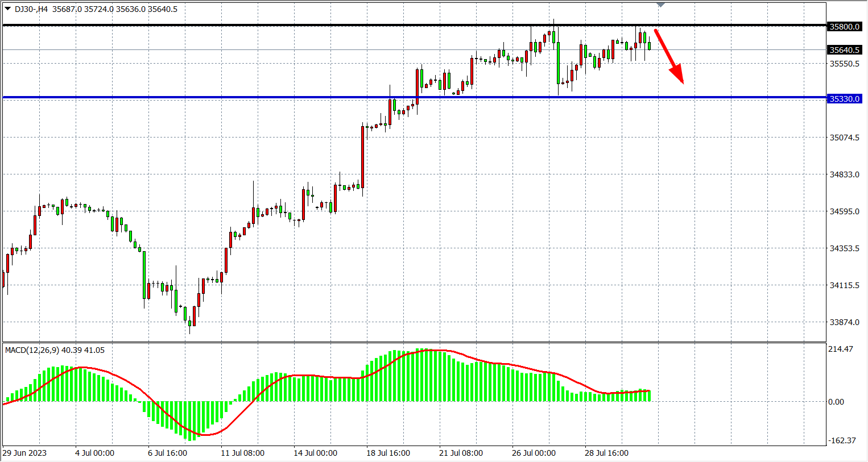Image resolution: width=868 pixels, height=462 pixels.
Task: Click the 0.00 MACD zero level label
Action: (836, 402)
